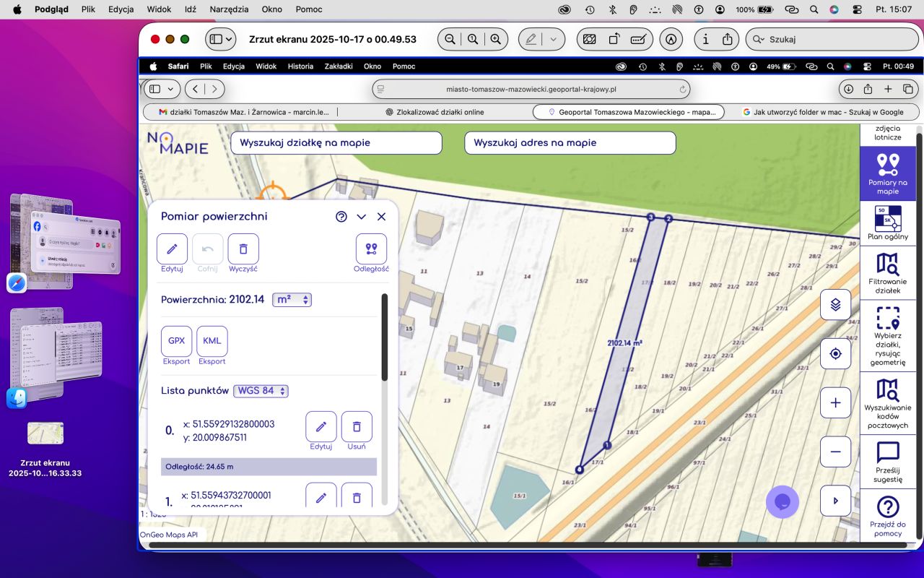Toggle the Markup toolbar circle-pen button
The height and width of the screenshot is (578, 924).
(x=671, y=39)
